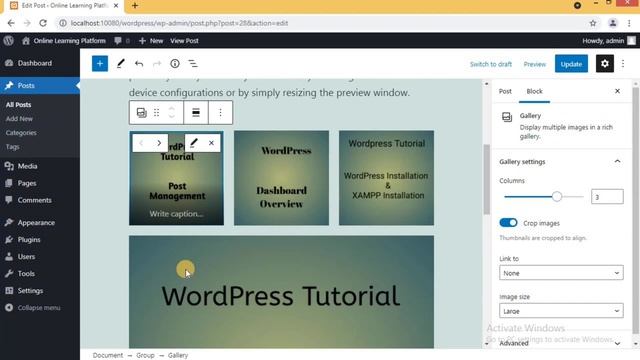Open Tags under Posts
This screenshot has width=640, height=360.
pos(12,147)
